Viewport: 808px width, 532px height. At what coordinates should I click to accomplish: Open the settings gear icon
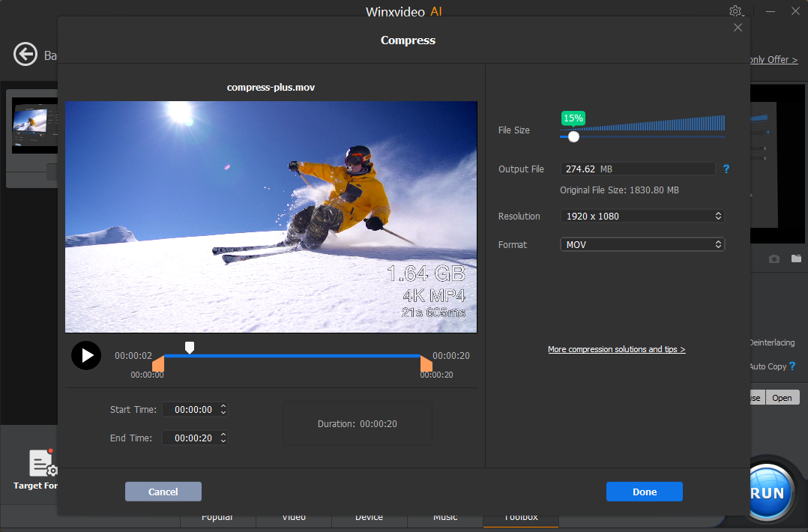pyautogui.click(x=735, y=11)
